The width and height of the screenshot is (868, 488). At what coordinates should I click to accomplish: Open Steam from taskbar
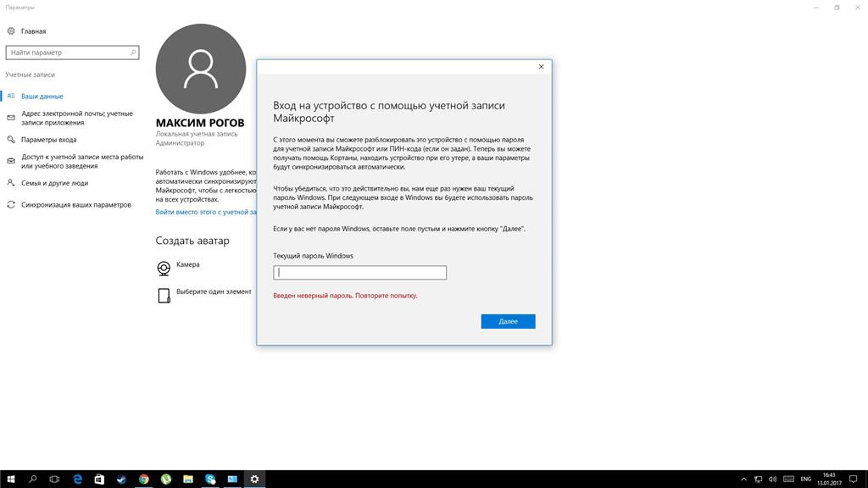click(121, 480)
